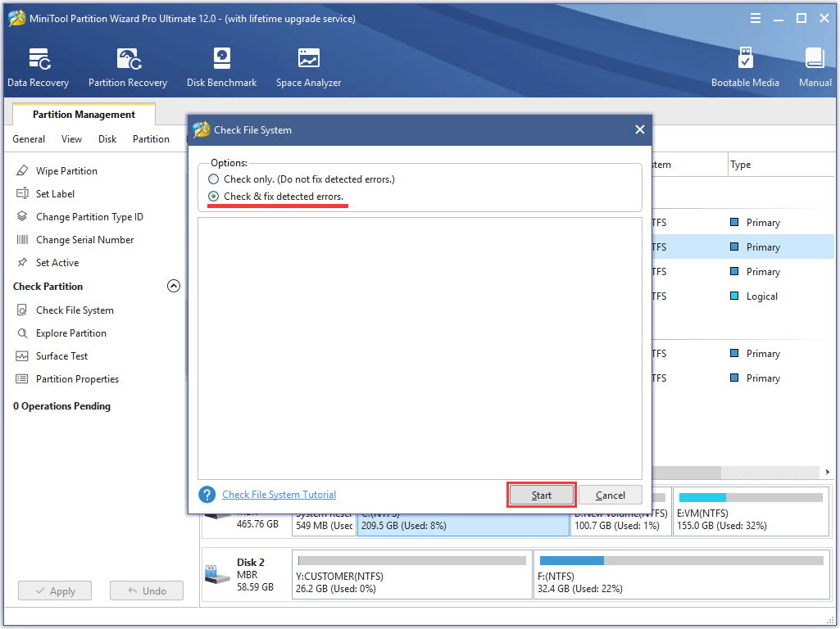Click the Change Serial Number barcode icon
The height and width of the screenshot is (629, 840).
[x=22, y=239]
